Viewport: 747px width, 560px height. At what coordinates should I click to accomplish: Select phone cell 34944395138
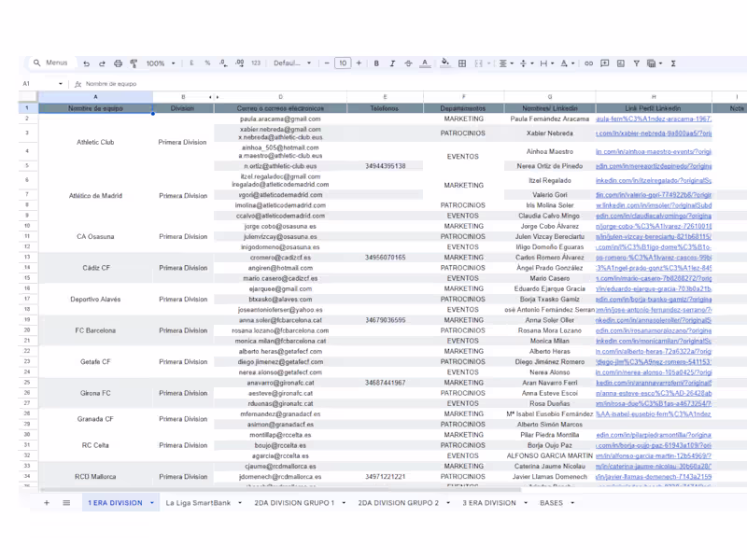coord(385,166)
